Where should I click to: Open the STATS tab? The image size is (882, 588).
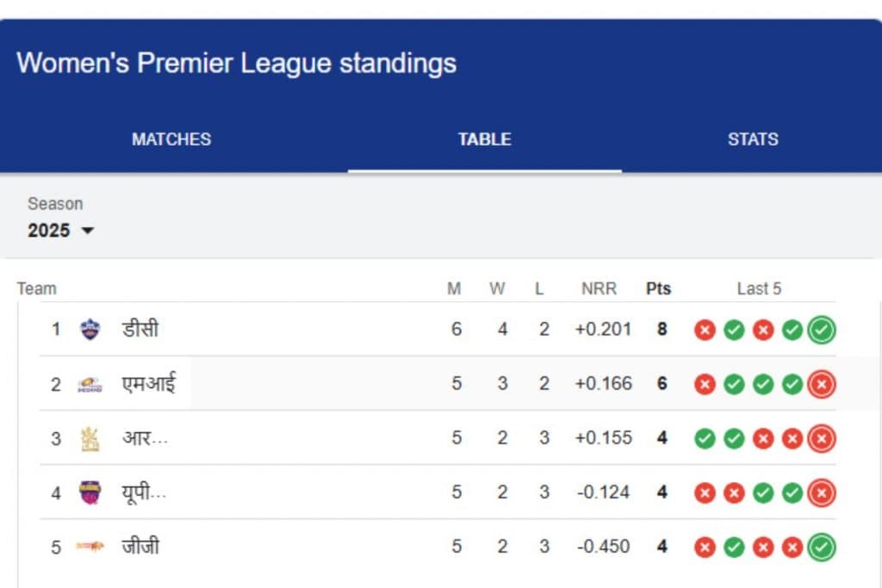pos(753,139)
